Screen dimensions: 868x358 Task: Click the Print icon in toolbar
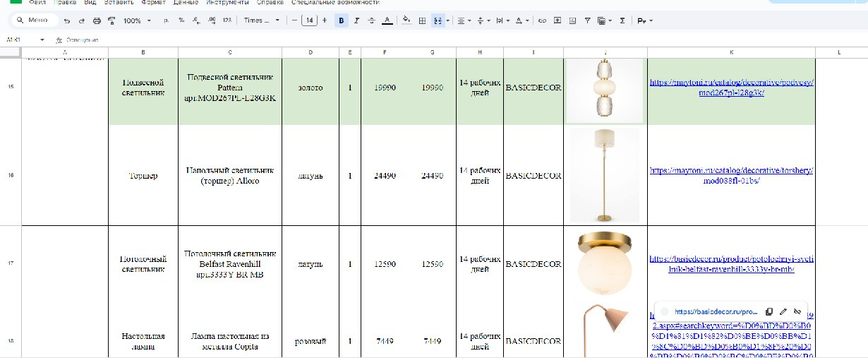(x=97, y=21)
